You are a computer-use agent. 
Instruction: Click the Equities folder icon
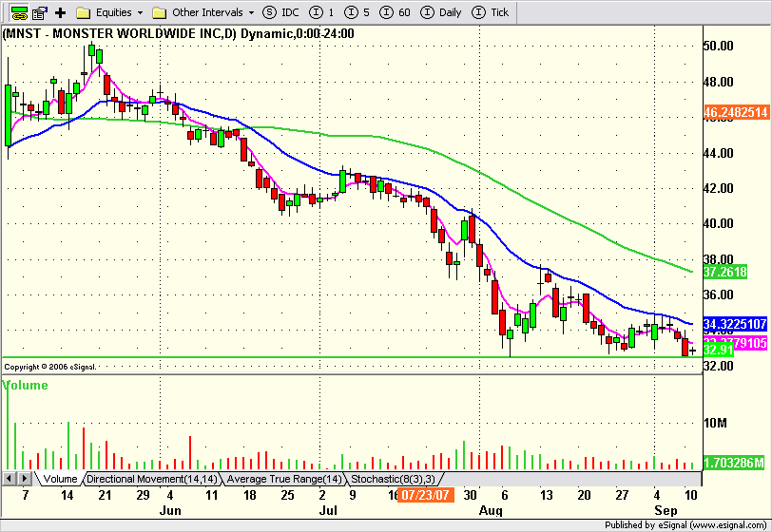coord(84,12)
